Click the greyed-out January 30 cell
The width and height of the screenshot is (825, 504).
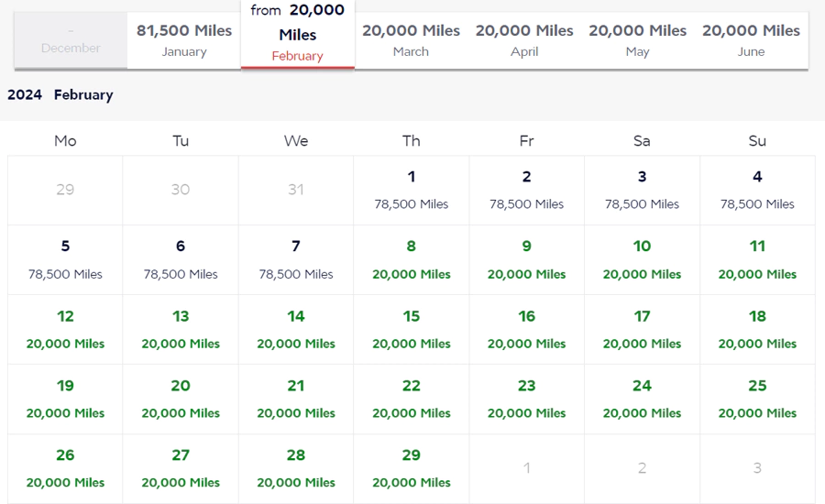(x=181, y=190)
